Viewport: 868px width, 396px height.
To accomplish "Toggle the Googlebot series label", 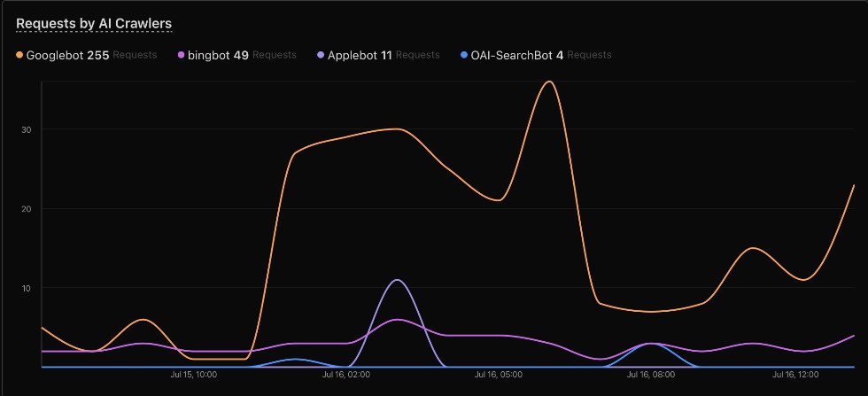I will [x=55, y=55].
